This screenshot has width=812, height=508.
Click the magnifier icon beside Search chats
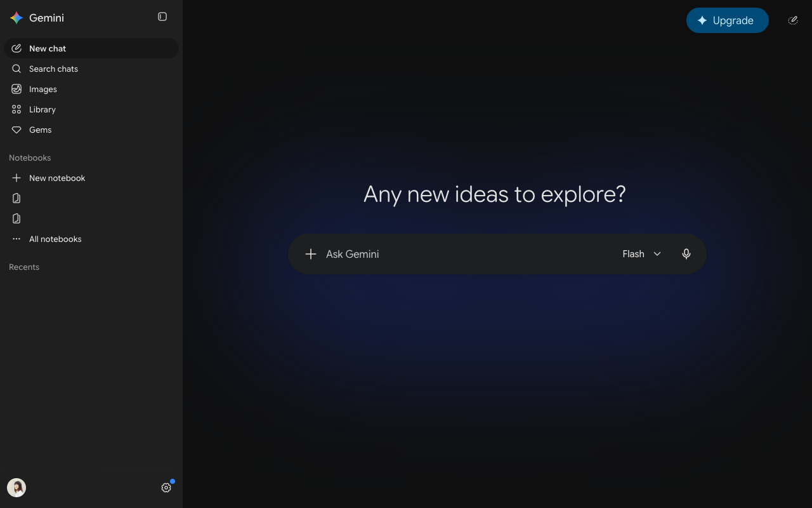point(16,69)
